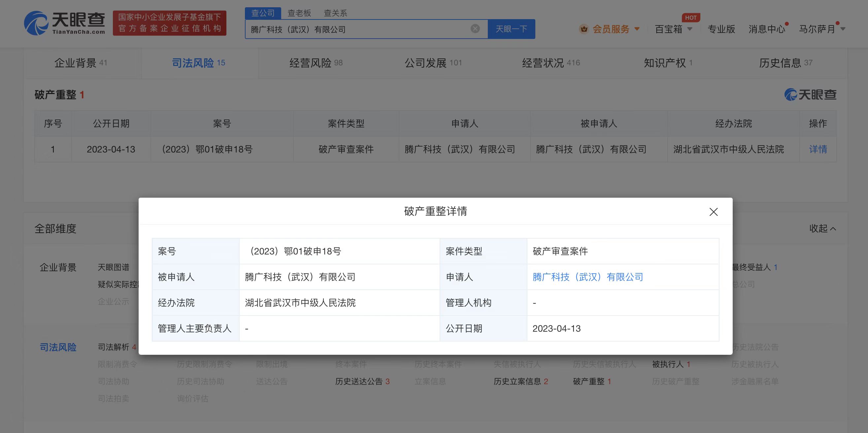Click the 司法风险 category in 全部维度
The height and width of the screenshot is (433, 868).
pos(58,347)
